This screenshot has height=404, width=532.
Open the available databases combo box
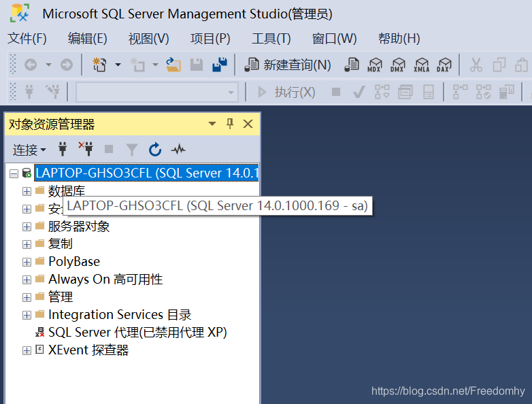(x=156, y=92)
